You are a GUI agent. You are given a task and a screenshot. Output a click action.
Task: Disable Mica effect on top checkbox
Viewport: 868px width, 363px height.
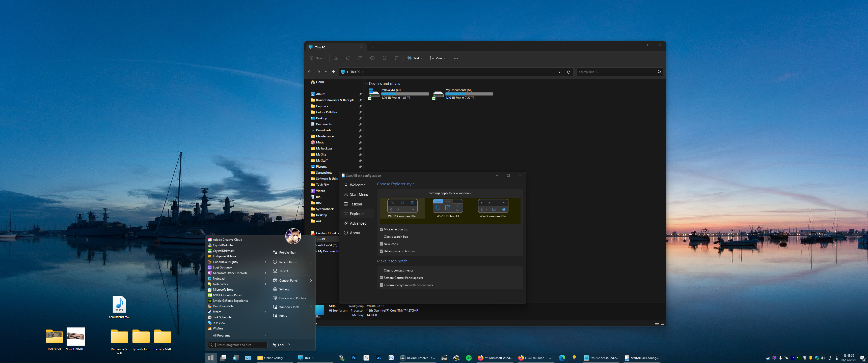click(x=382, y=229)
